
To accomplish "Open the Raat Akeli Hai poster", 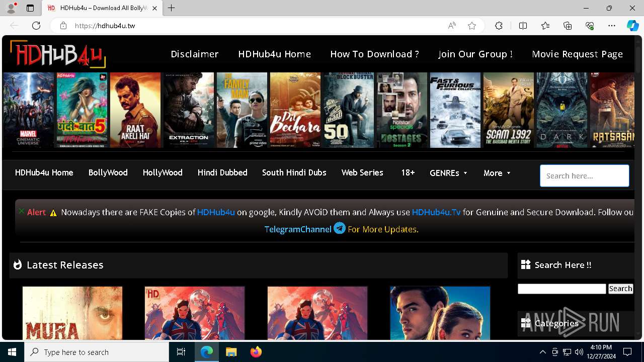I will (x=135, y=110).
